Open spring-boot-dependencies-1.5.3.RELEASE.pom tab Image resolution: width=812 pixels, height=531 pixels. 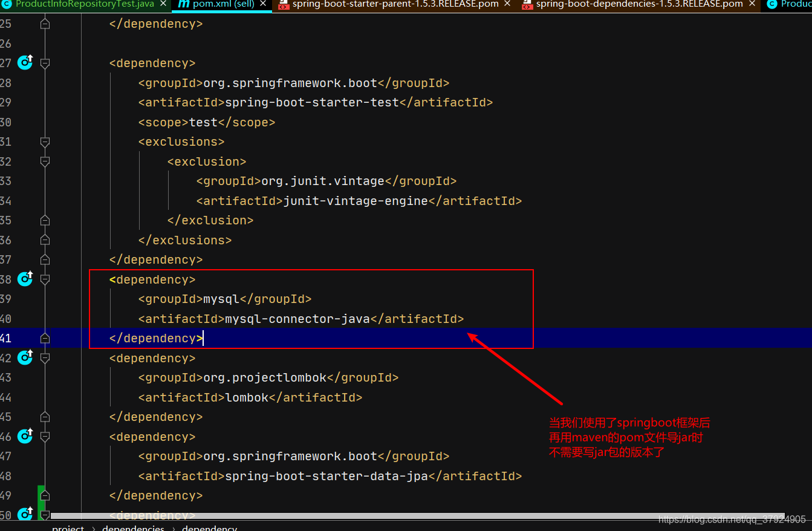click(640, 4)
